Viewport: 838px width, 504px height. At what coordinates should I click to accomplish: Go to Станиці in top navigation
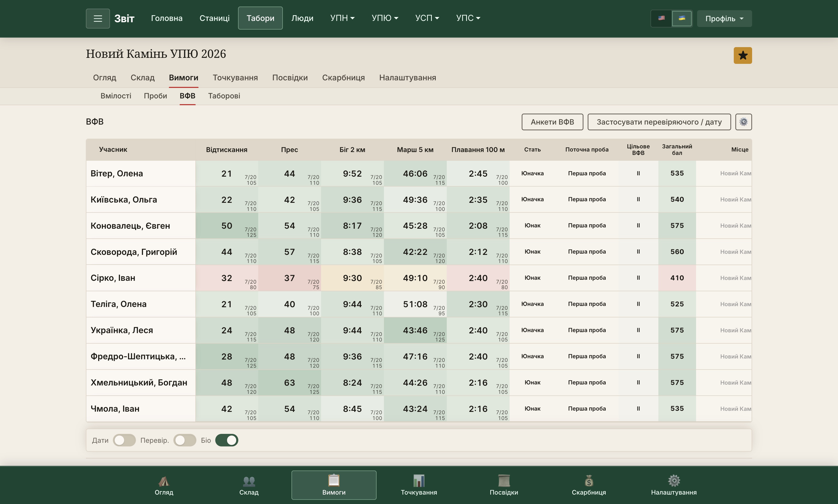click(214, 18)
